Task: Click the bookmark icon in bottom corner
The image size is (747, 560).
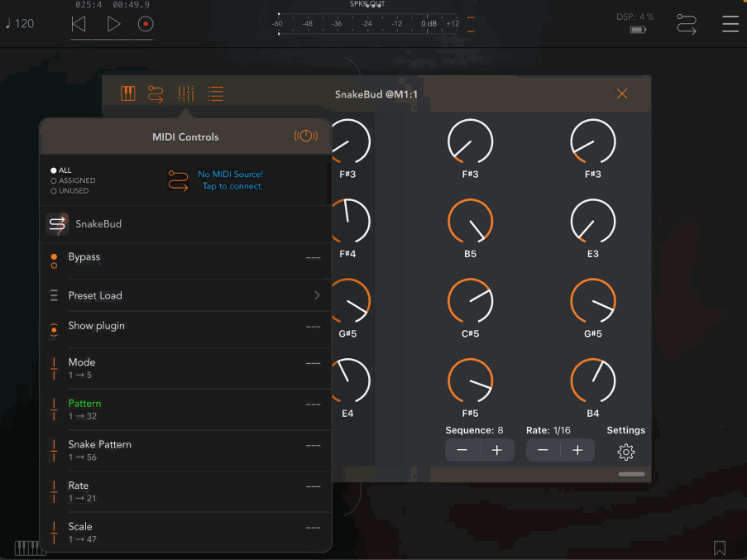Action: (x=720, y=548)
